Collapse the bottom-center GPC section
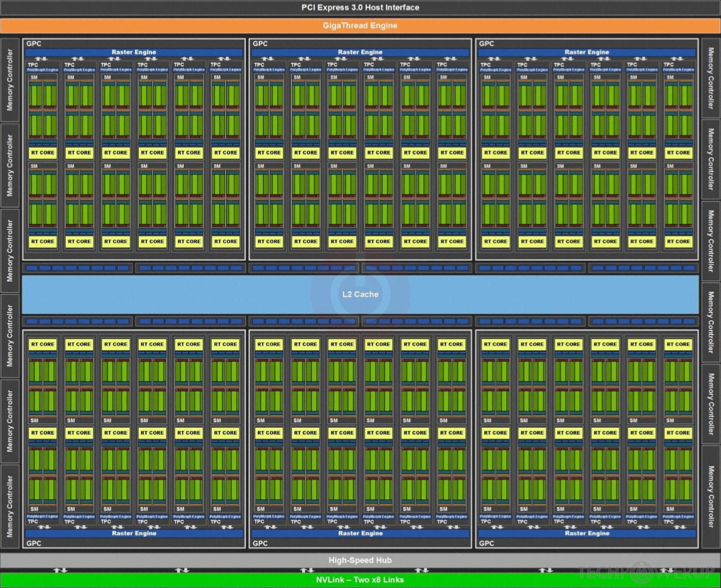 (x=260, y=543)
